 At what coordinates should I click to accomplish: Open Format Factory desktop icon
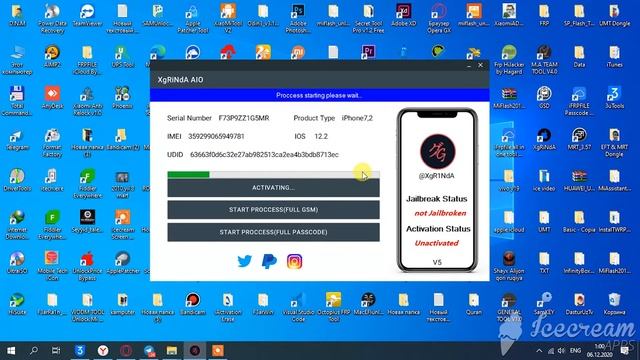tap(52, 142)
